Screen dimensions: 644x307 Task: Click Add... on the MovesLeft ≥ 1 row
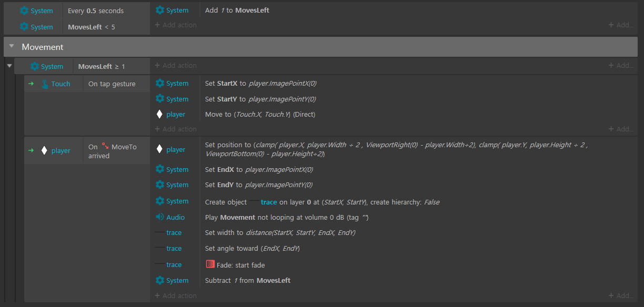[621, 66]
